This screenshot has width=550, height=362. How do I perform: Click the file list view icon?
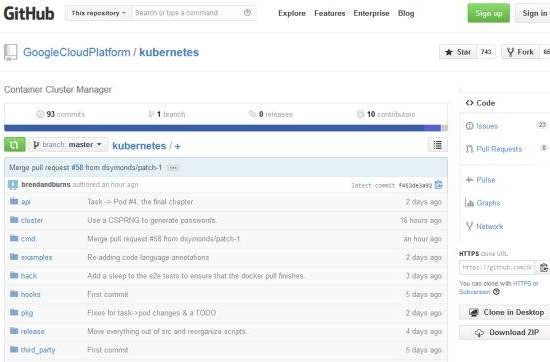[437, 145]
